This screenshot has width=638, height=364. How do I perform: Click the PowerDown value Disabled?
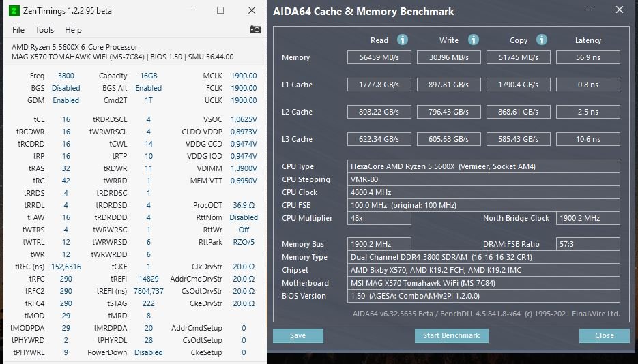(x=149, y=352)
